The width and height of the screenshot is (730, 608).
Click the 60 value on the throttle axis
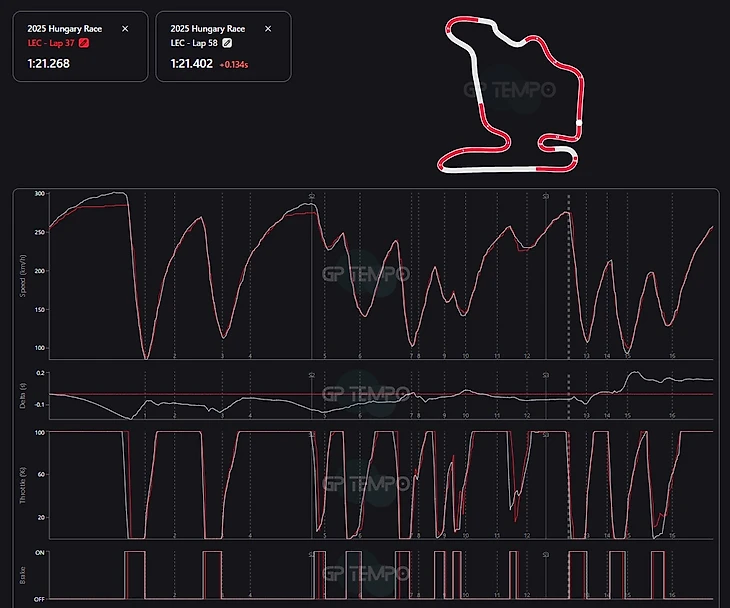[41, 474]
